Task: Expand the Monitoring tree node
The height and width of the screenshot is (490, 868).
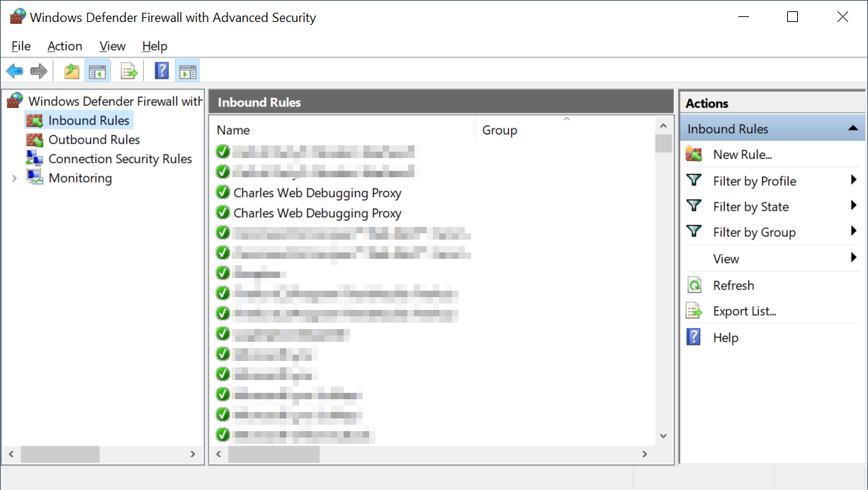Action: point(13,177)
